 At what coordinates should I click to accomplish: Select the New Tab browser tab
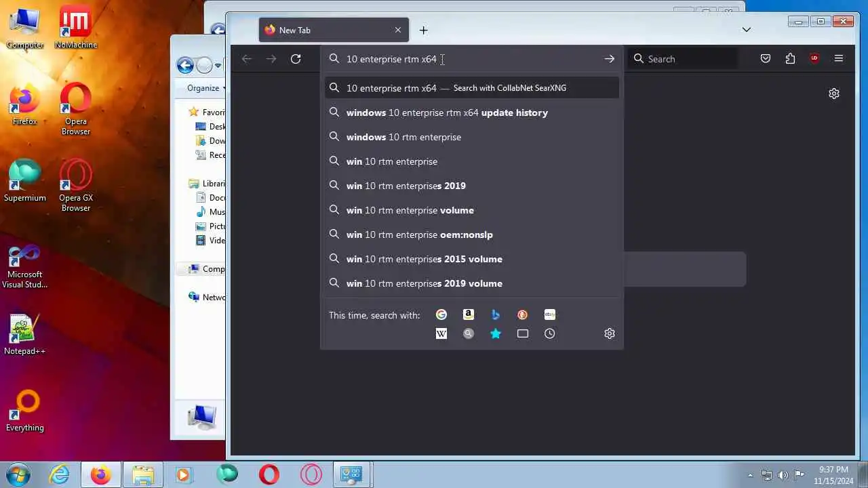tap(334, 30)
